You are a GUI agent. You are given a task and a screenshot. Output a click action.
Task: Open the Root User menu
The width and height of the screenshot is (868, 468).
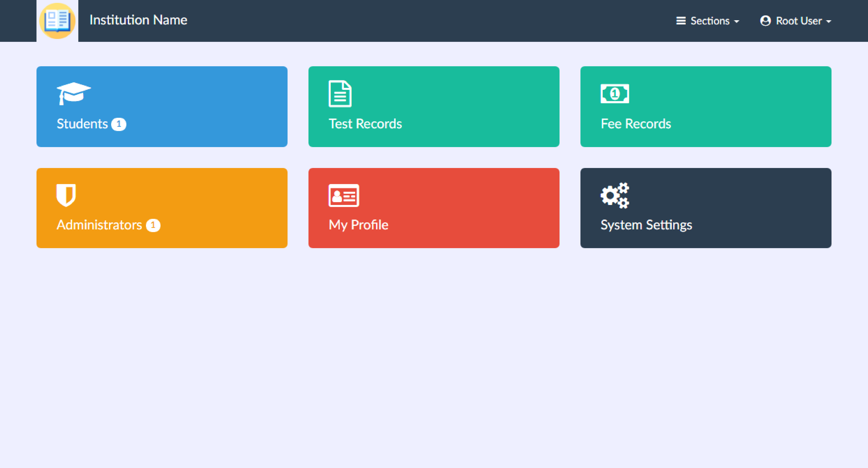(x=799, y=21)
